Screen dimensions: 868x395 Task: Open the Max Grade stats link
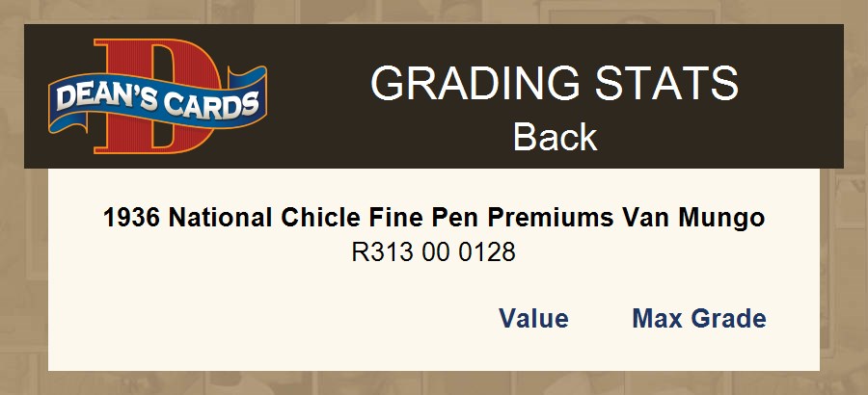click(699, 319)
